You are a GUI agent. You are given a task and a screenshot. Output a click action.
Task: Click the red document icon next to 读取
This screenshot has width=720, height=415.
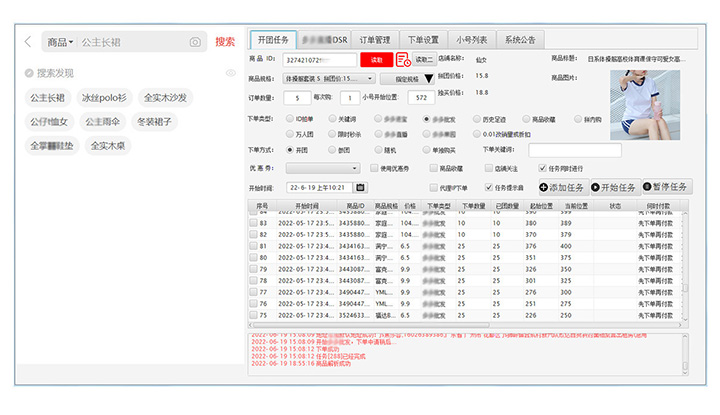[x=402, y=60]
